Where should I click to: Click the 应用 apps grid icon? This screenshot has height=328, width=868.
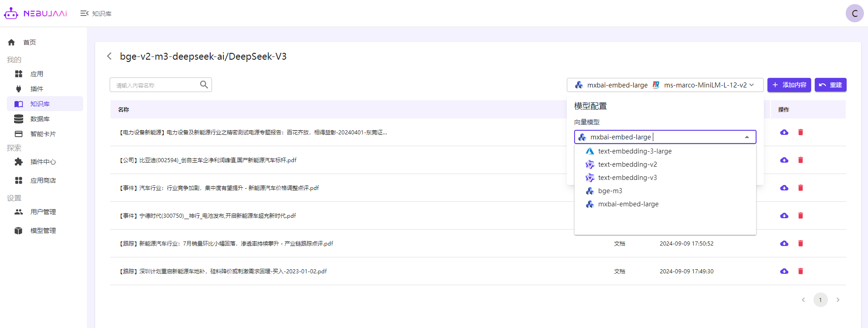(x=19, y=74)
